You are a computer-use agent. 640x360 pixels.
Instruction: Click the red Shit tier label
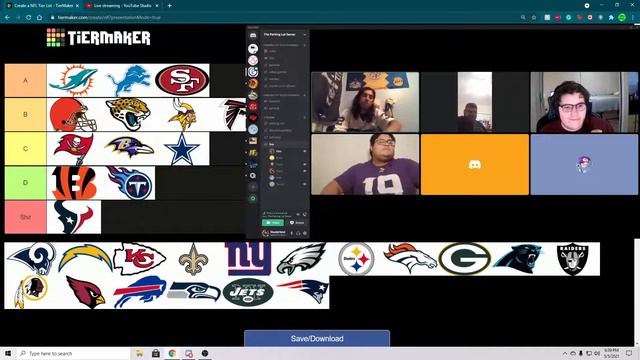point(25,217)
